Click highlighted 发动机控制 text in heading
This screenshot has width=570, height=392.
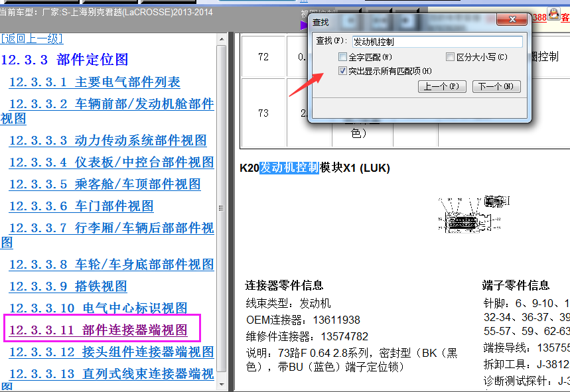[289, 168]
